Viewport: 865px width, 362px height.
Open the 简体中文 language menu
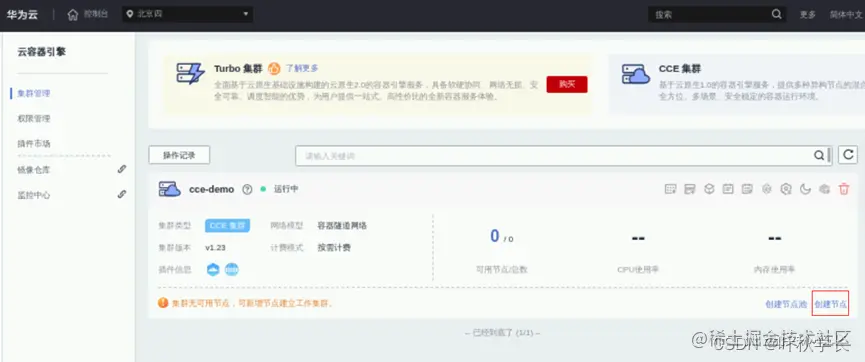tap(847, 15)
